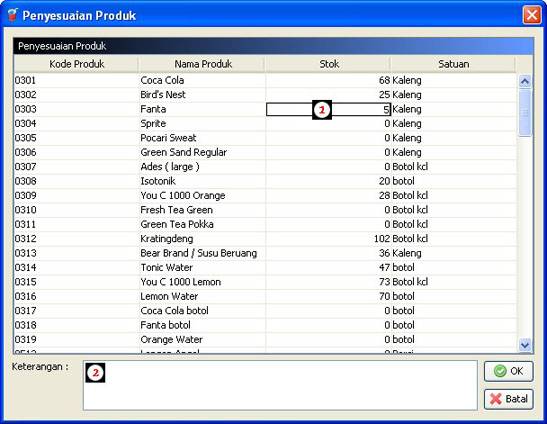The width and height of the screenshot is (547, 424).
Task: Select Fanta botol product name
Action: click(x=165, y=325)
